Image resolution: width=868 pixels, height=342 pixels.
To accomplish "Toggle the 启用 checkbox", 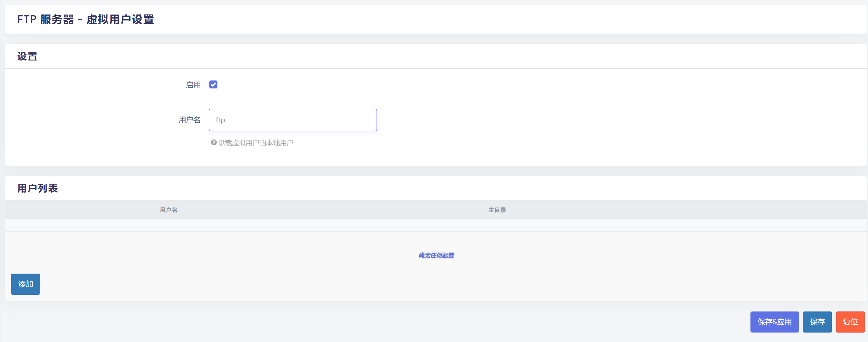I will coord(213,85).
